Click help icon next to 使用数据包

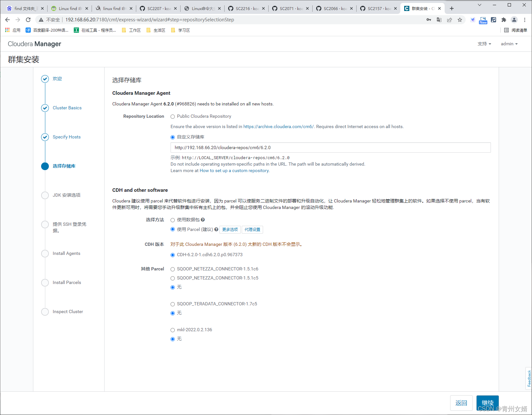point(203,220)
